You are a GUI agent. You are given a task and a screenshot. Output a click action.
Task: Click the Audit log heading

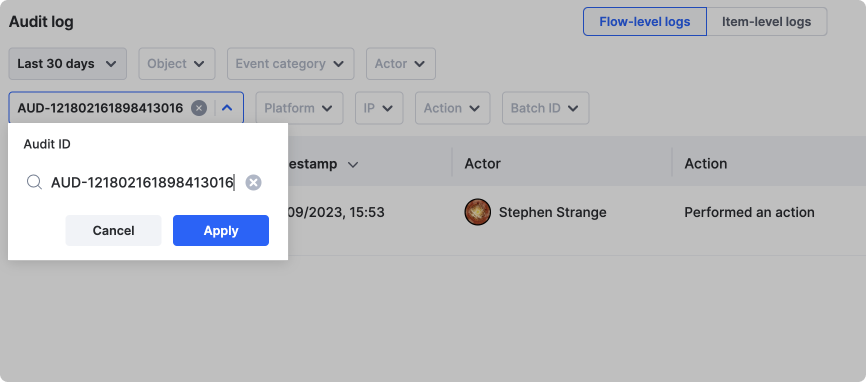pyautogui.click(x=41, y=22)
